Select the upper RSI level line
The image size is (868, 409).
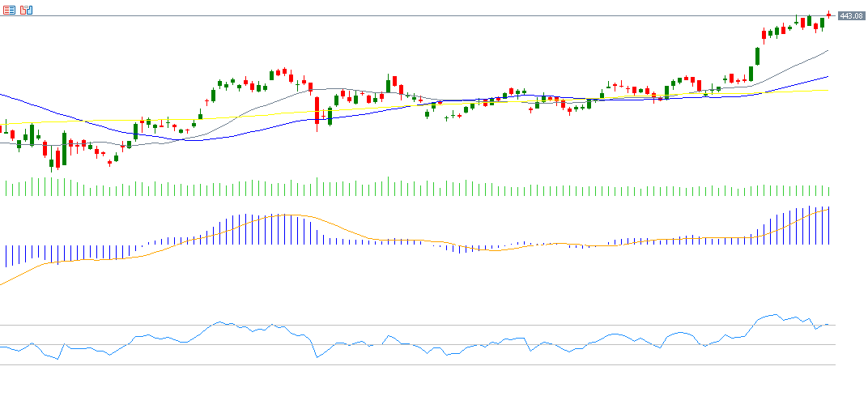coord(405,326)
